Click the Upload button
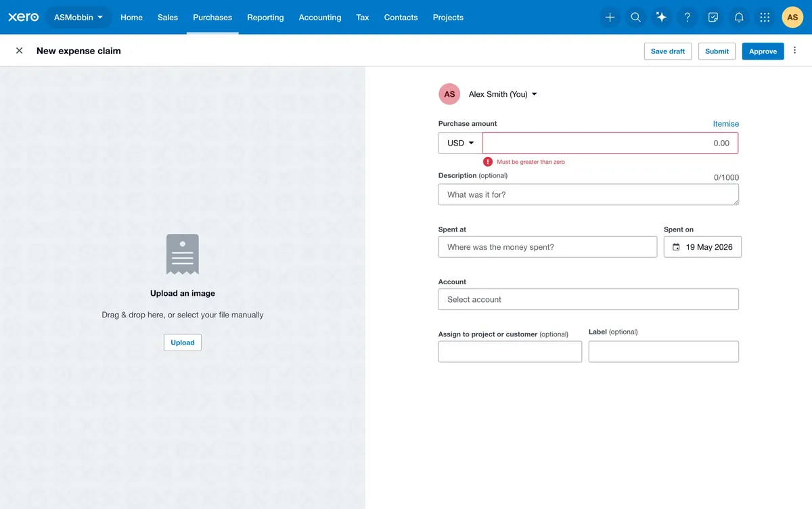 (x=183, y=342)
